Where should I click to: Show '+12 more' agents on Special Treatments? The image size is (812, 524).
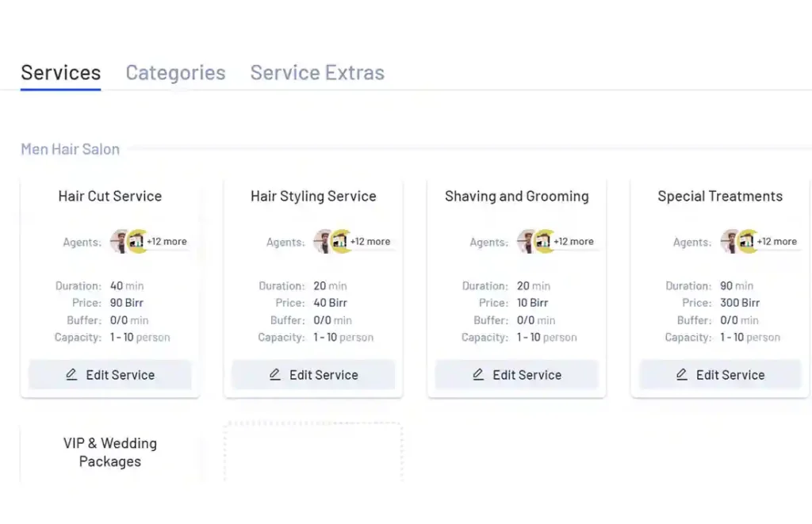tap(777, 242)
